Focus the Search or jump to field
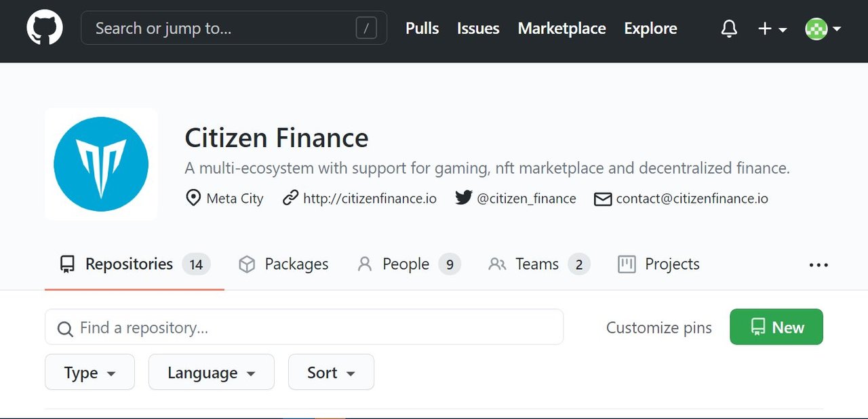 [234, 28]
